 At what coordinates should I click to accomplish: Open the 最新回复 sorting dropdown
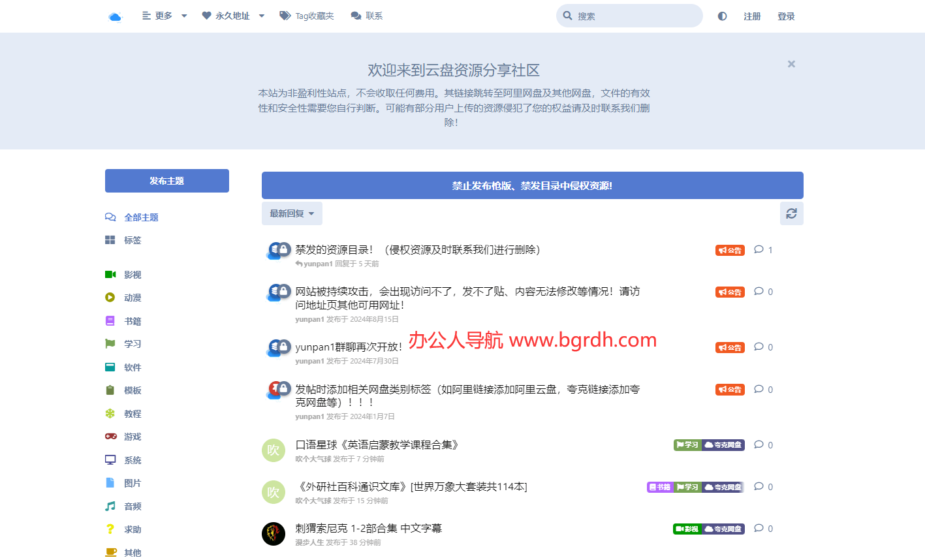click(x=292, y=213)
